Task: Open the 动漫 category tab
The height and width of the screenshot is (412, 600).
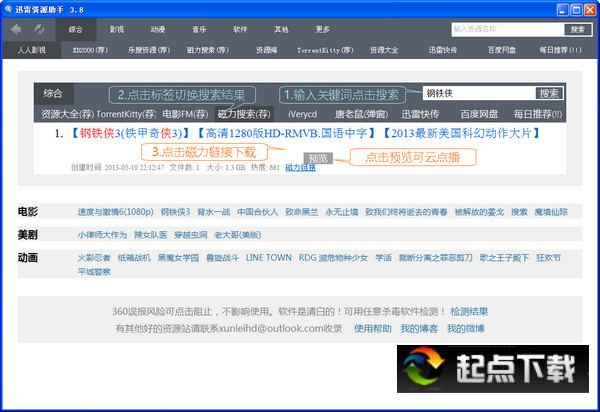Action: (x=158, y=30)
